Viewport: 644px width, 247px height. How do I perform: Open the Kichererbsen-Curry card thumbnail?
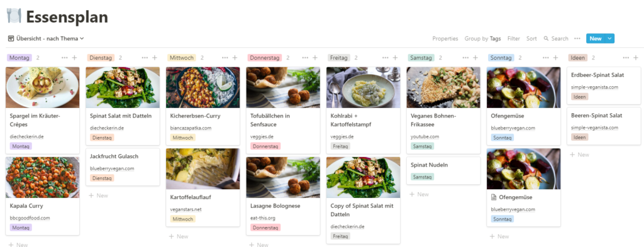tap(203, 87)
